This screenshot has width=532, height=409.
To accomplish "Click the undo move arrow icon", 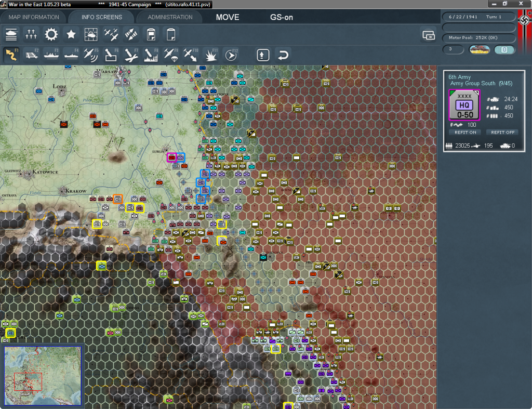I will click(283, 55).
